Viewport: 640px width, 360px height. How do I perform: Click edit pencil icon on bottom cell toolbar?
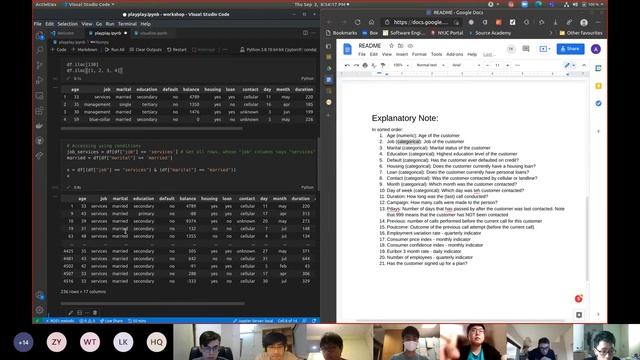point(71,313)
